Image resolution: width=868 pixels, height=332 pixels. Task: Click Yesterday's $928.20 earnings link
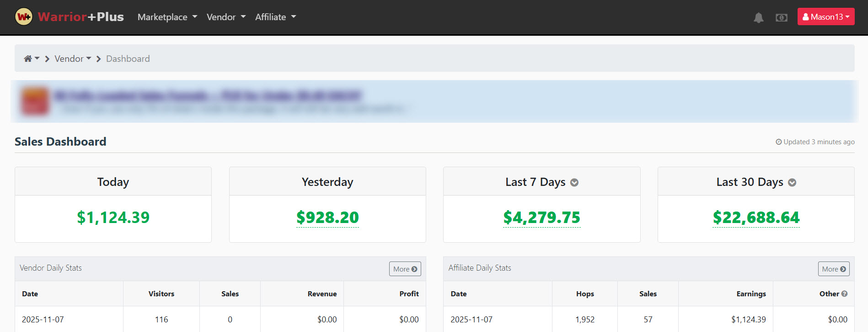point(327,218)
